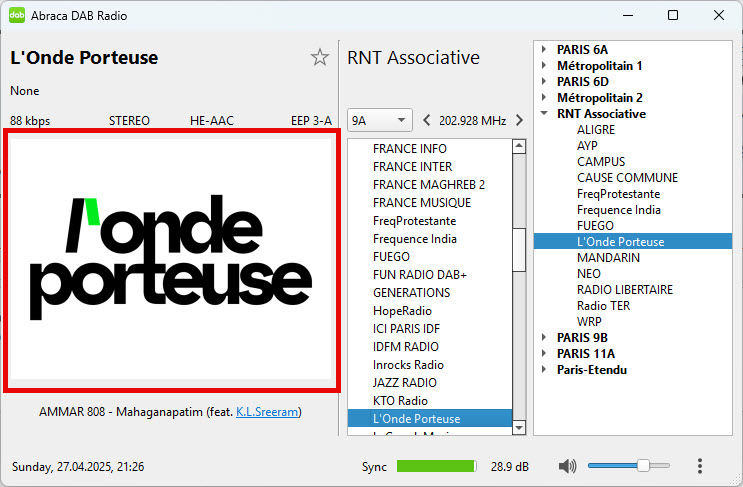The image size is (743, 487).
Task: Minimize the Abraca DAB Radio window
Action: click(628, 15)
